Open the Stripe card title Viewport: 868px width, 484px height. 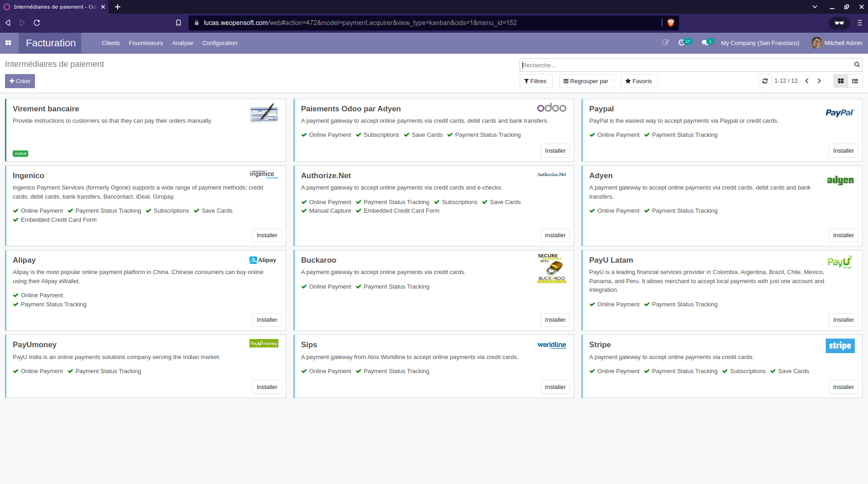click(600, 344)
